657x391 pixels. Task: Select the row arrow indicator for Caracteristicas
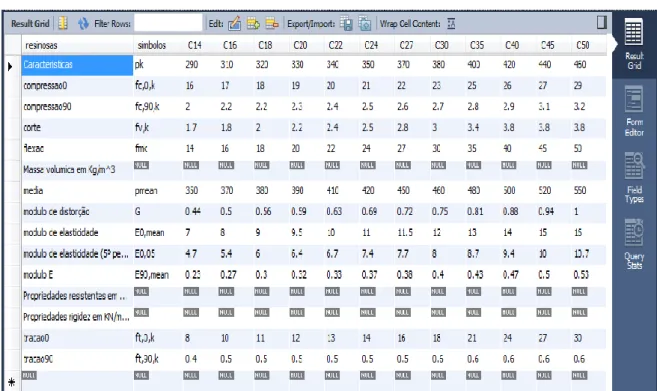coord(10,66)
